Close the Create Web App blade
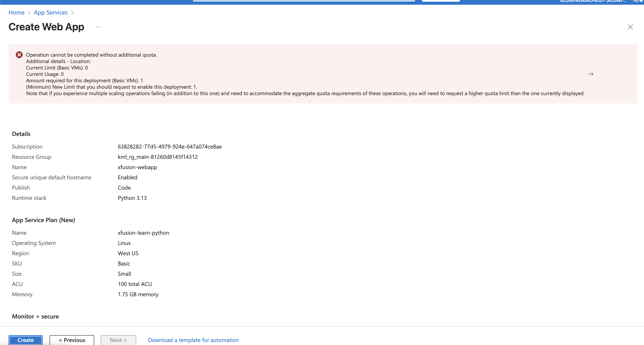This screenshot has width=644, height=345. pos(630,27)
